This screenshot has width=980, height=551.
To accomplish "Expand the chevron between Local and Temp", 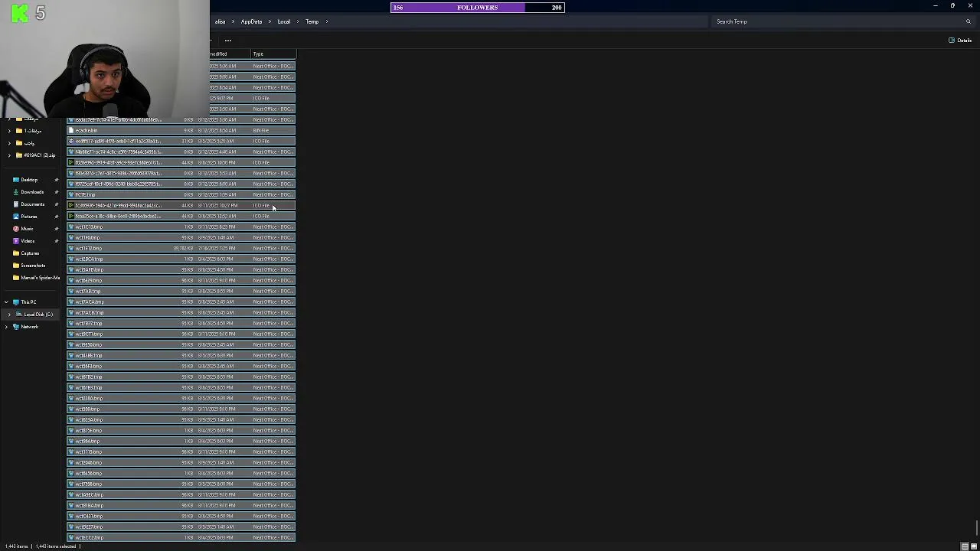I will click(298, 21).
